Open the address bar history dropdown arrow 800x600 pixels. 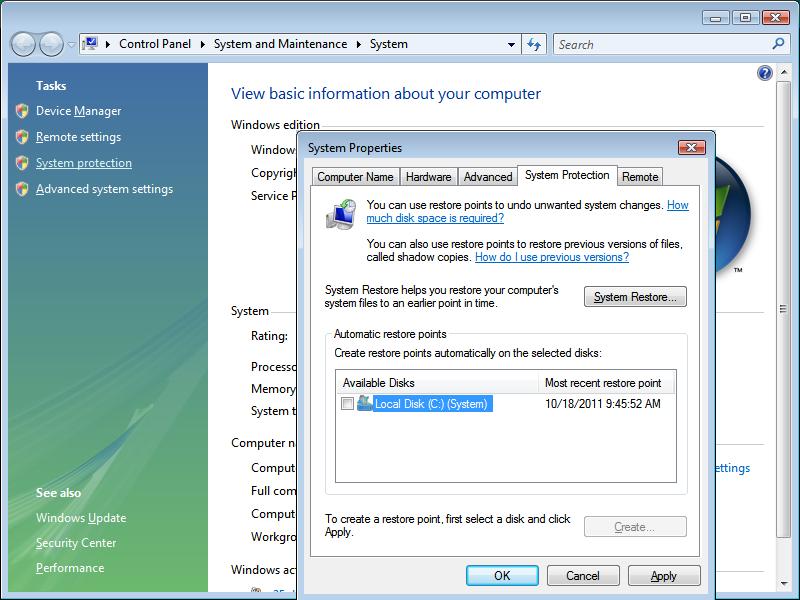click(511, 44)
